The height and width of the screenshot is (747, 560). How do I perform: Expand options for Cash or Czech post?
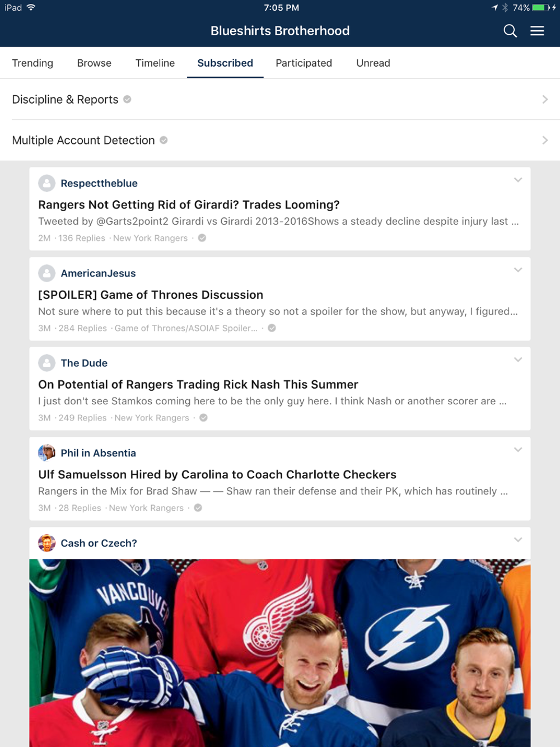click(x=518, y=540)
